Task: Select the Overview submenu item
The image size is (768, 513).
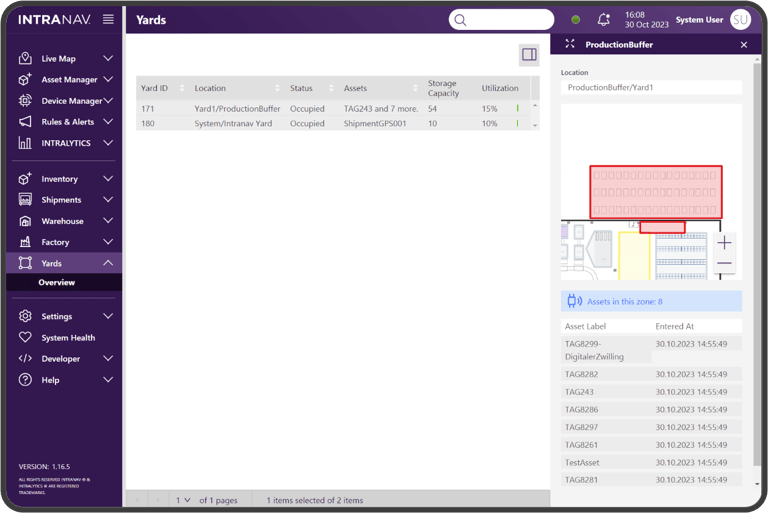Action: click(x=57, y=282)
